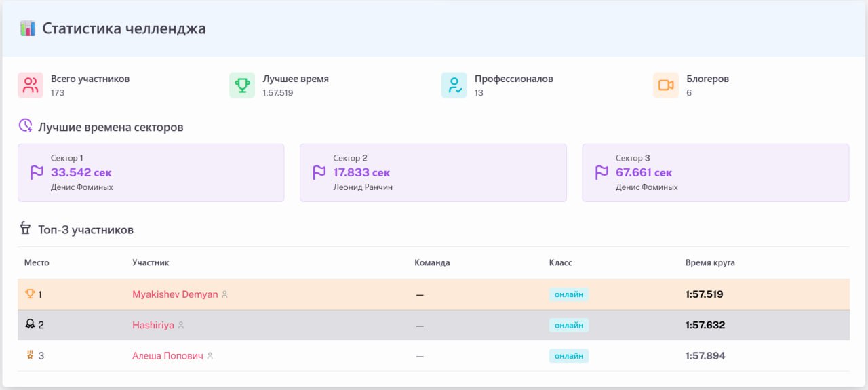Click the онлайн badge in Myakishev Demyan row
Screen dimensions: 868x390
569,294
